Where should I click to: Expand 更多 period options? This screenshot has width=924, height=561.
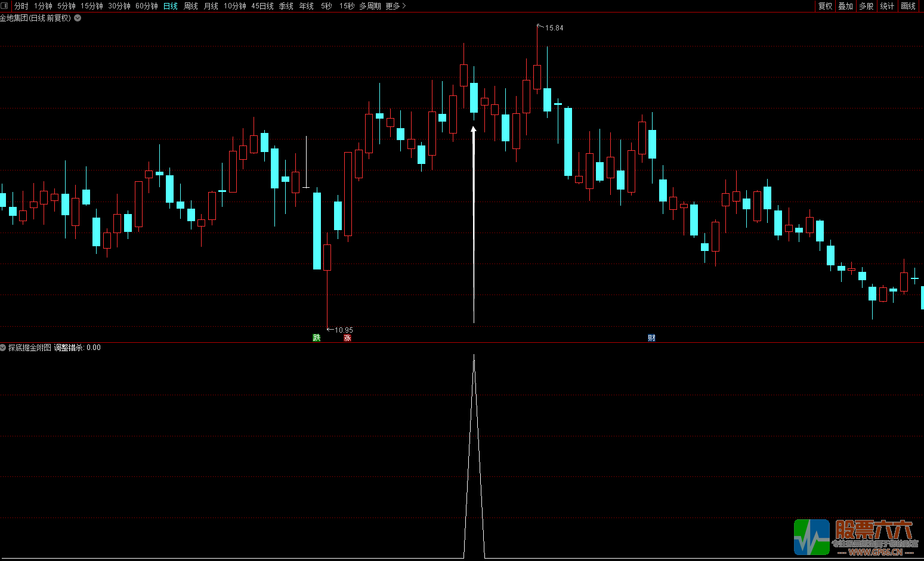[395, 6]
